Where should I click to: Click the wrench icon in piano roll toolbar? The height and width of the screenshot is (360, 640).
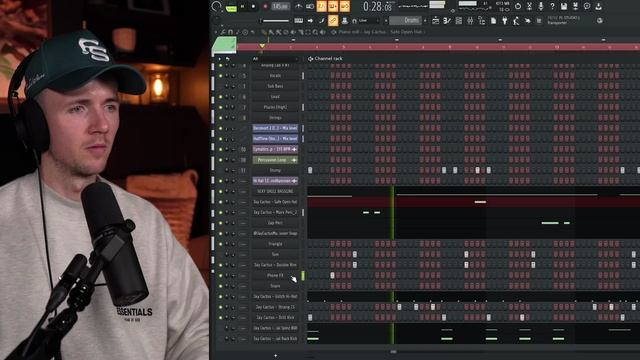point(223,32)
